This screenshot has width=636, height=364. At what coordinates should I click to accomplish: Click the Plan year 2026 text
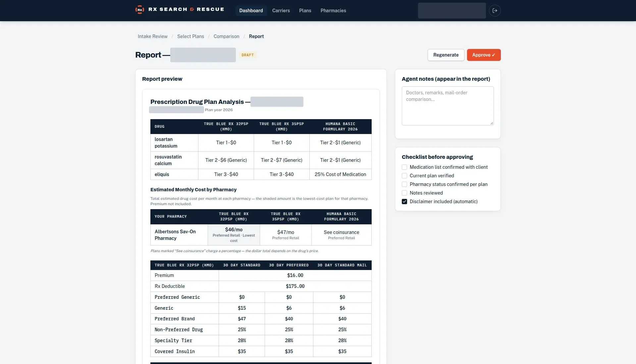(219, 110)
